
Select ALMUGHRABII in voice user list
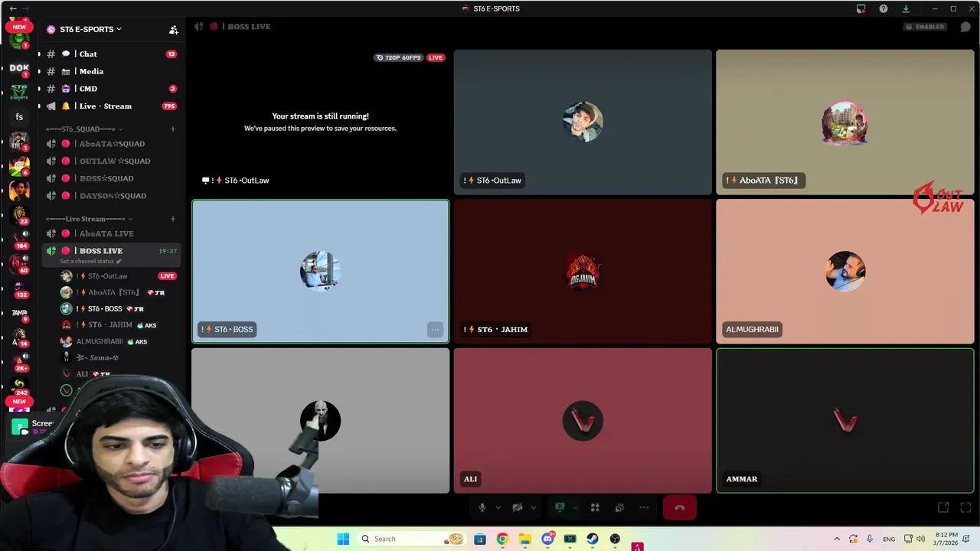pyautogui.click(x=119, y=341)
